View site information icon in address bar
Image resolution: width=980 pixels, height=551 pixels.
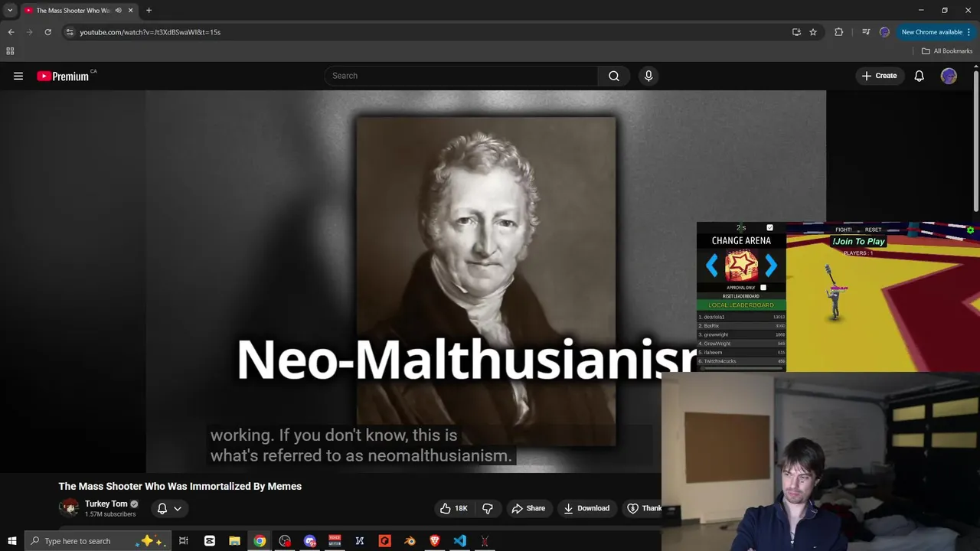coord(70,32)
